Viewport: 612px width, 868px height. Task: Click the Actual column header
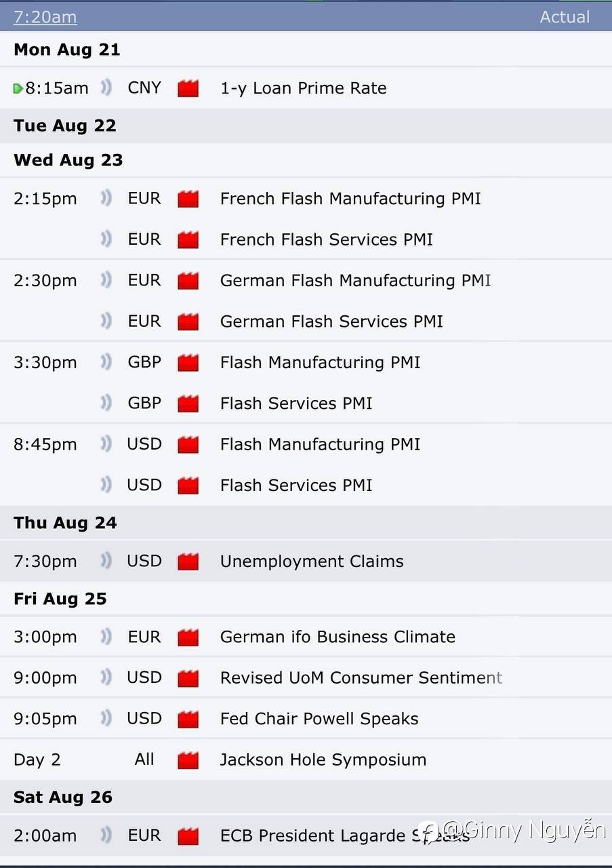click(564, 17)
